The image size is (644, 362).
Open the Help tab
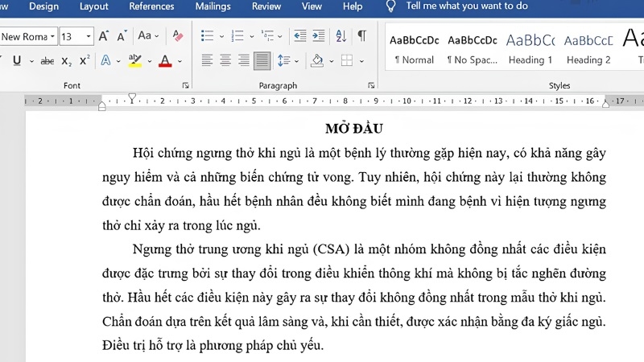(x=353, y=6)
